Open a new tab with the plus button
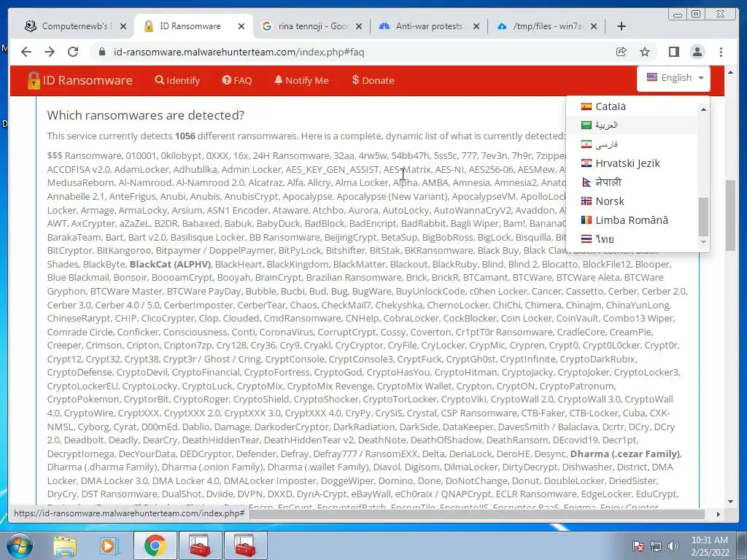Screen dimensions: 747x560 [622, 26]
